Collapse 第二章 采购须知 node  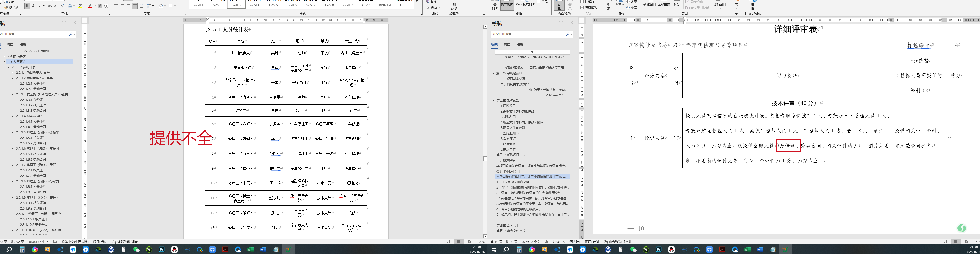tap(493, 101)
